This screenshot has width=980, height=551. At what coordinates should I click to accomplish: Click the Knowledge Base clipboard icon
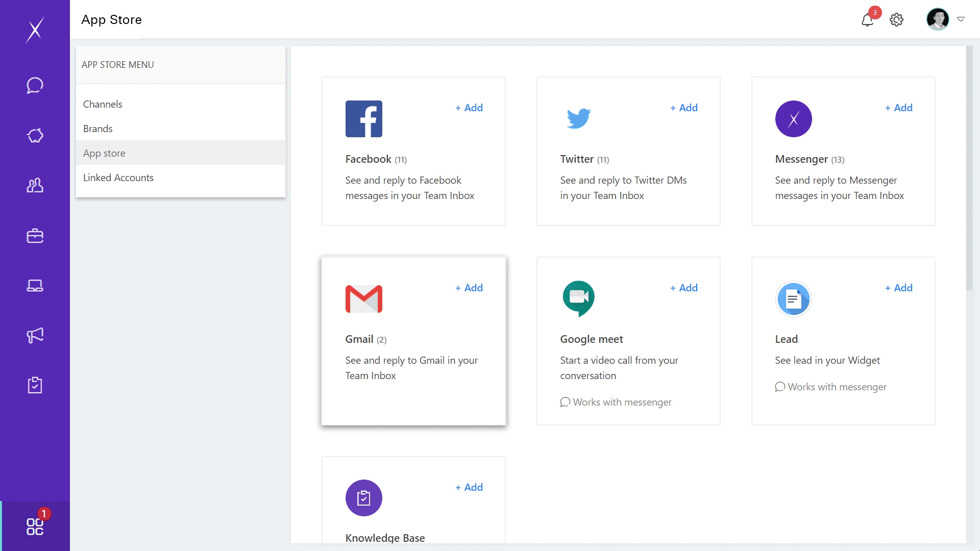click(x=364, y=498)
